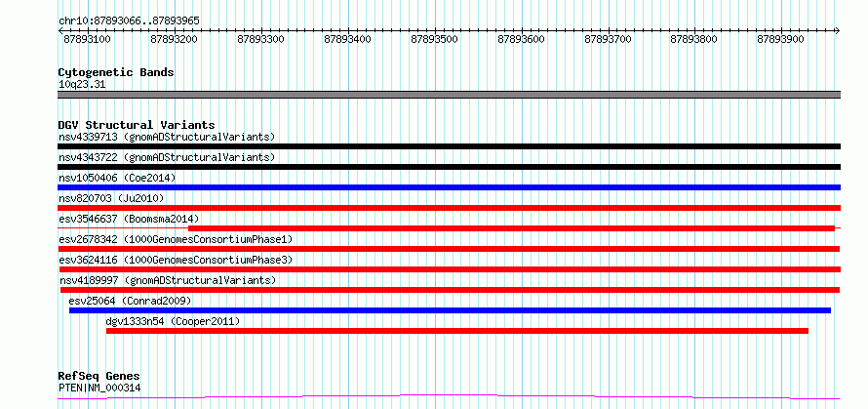Click the Cytogenetic Bands track heading
Screen dimensions: 868x409
[x=116, y=72]
